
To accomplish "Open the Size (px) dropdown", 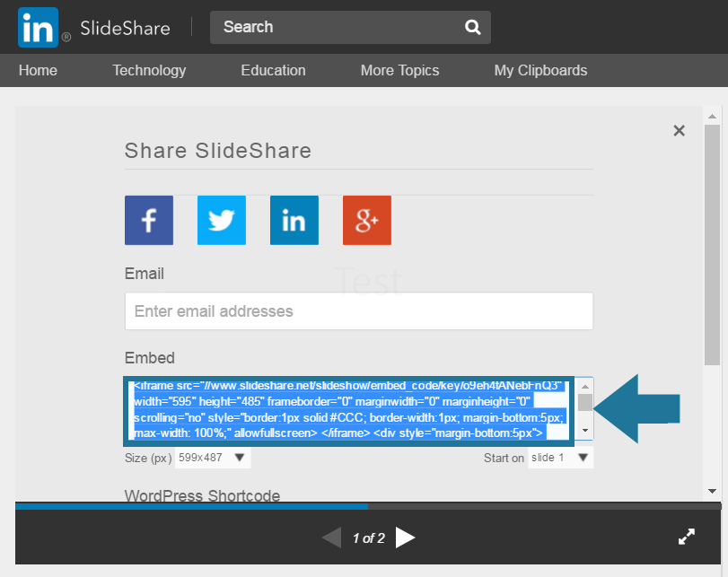I will click(x=213, y=458).
